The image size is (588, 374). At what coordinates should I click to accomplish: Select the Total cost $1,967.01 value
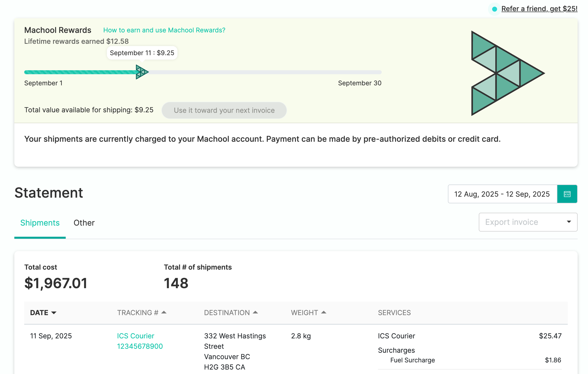pos(56,283)
